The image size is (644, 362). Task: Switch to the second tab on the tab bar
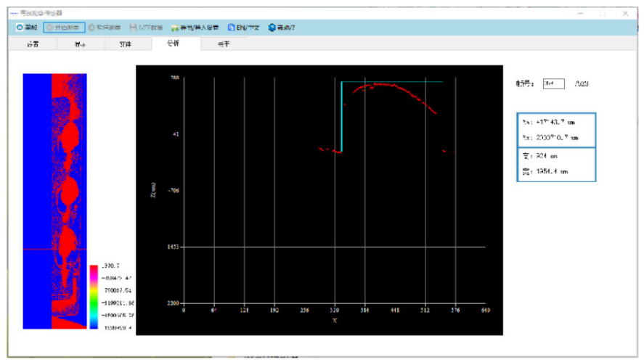(x=81, y=44)
